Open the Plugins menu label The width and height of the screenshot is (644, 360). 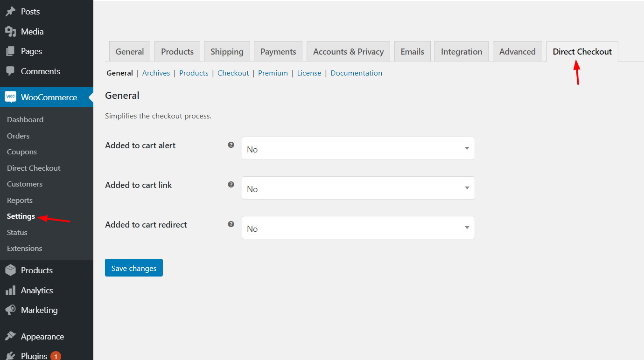(34, 356)
